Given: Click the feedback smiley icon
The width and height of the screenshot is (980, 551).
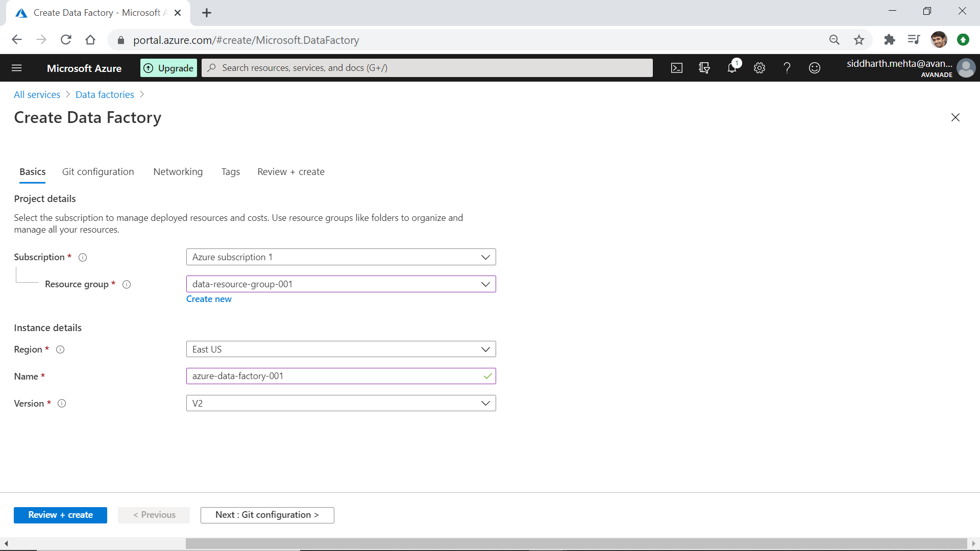Looking at the screenshot, I should click(x=815, y=68).
